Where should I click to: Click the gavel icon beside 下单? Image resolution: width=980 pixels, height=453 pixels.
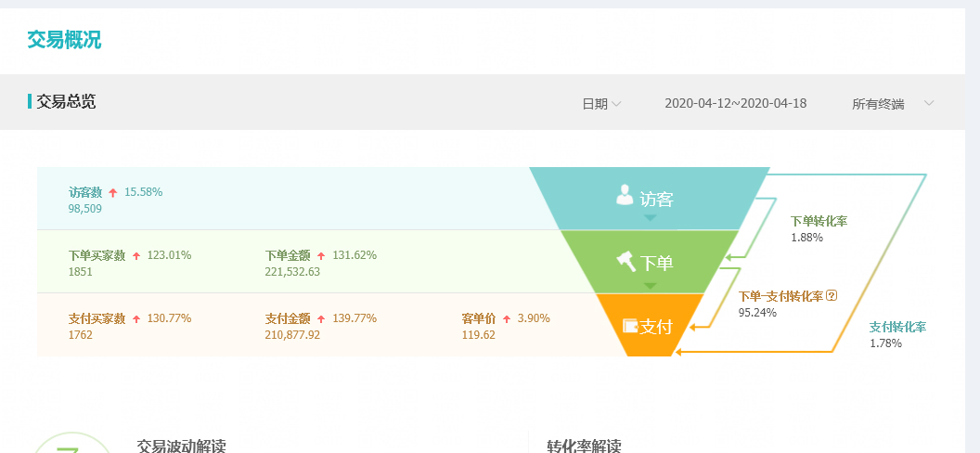(x=625, y=261)
